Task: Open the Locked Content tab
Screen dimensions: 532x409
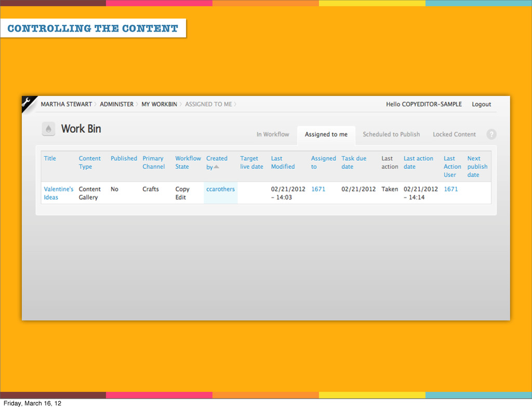Action: click(454, 134)
